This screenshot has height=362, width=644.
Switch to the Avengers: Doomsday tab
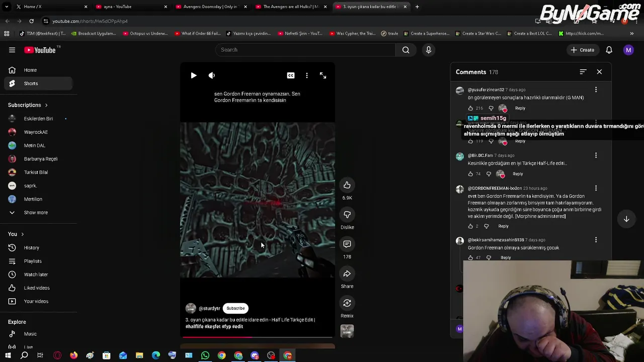(210, 7)
